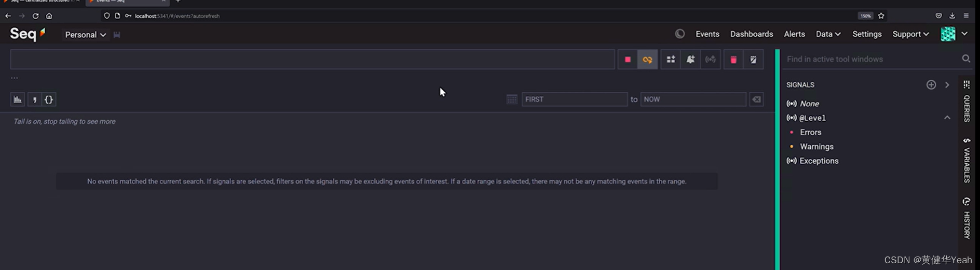Screen dimensions: 980x270
Task: Activate the Warnings signal
Action: 816,147
